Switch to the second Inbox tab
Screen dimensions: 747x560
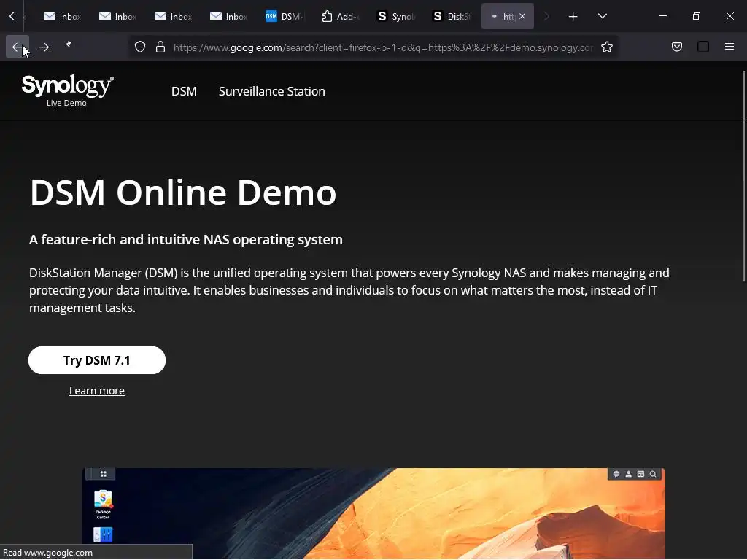tap(117, 16)
